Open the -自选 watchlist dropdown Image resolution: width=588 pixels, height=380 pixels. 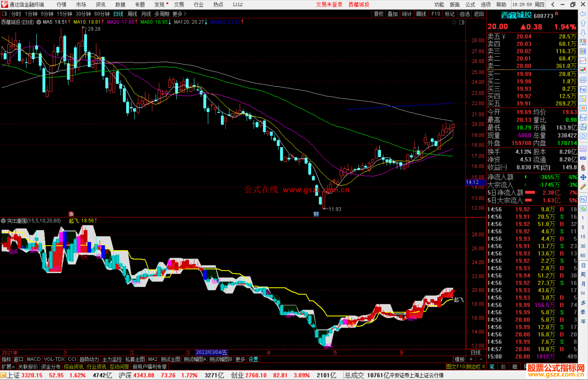pos(464,14)
